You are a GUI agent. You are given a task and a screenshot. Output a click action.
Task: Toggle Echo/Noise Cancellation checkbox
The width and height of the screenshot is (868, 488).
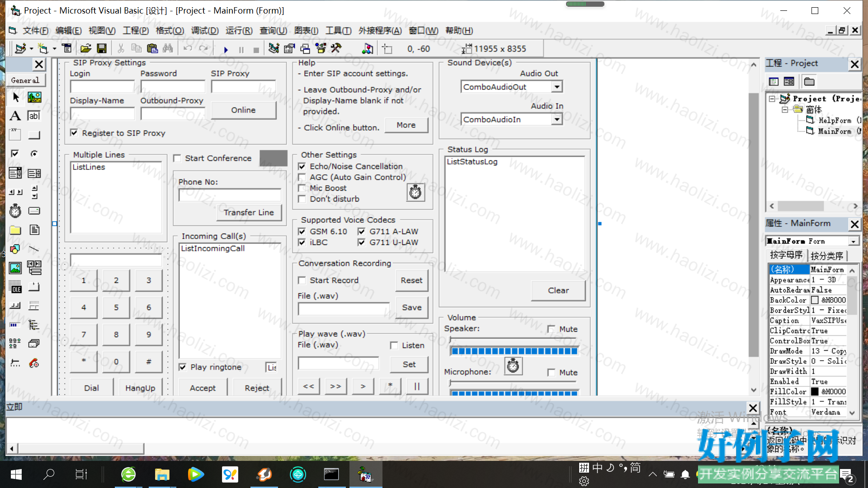[x=302, y=166]
